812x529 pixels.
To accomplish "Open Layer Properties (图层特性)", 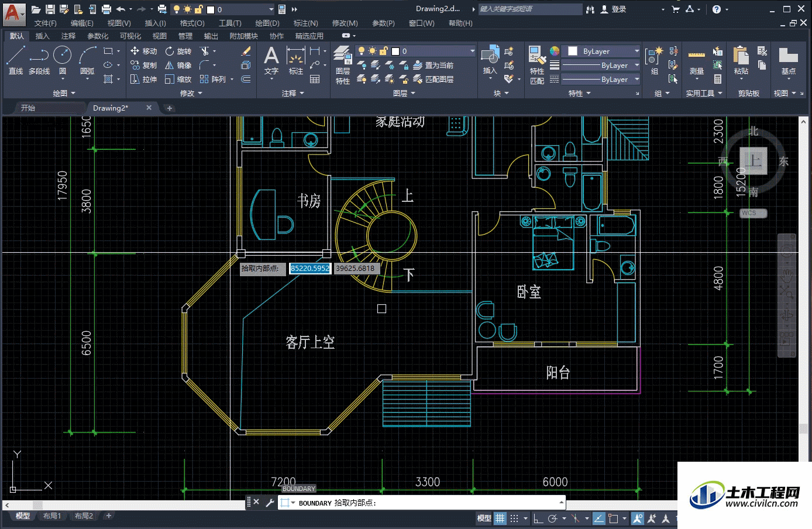I will [x=343, y=65].
